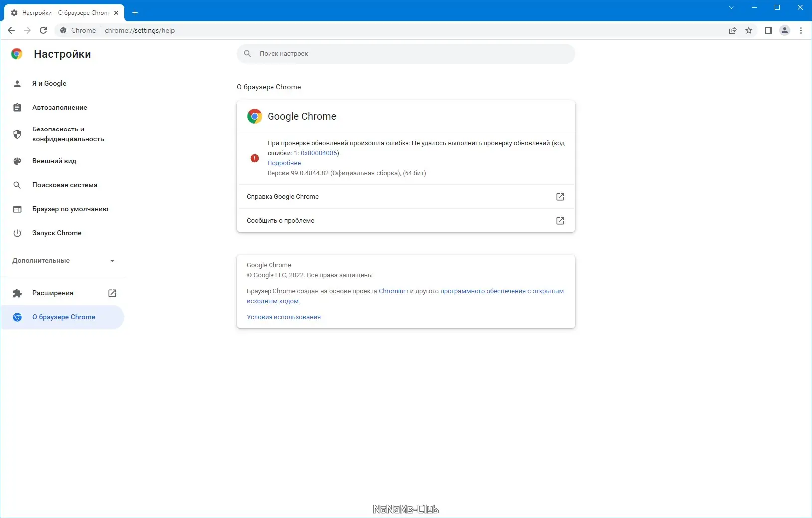
Task: Open the side panel icon
Action: (769, 30)
